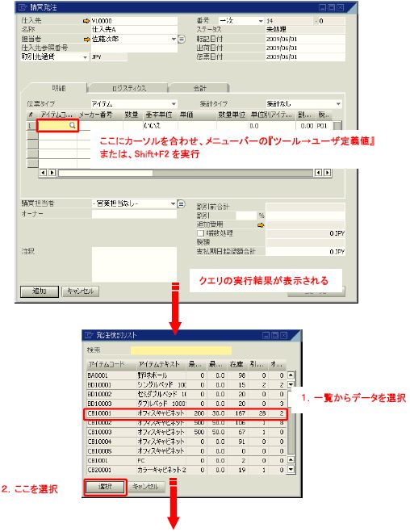Toggle the 端数処理 checkbox
The image size is (410, 532).
pos(200,233)
